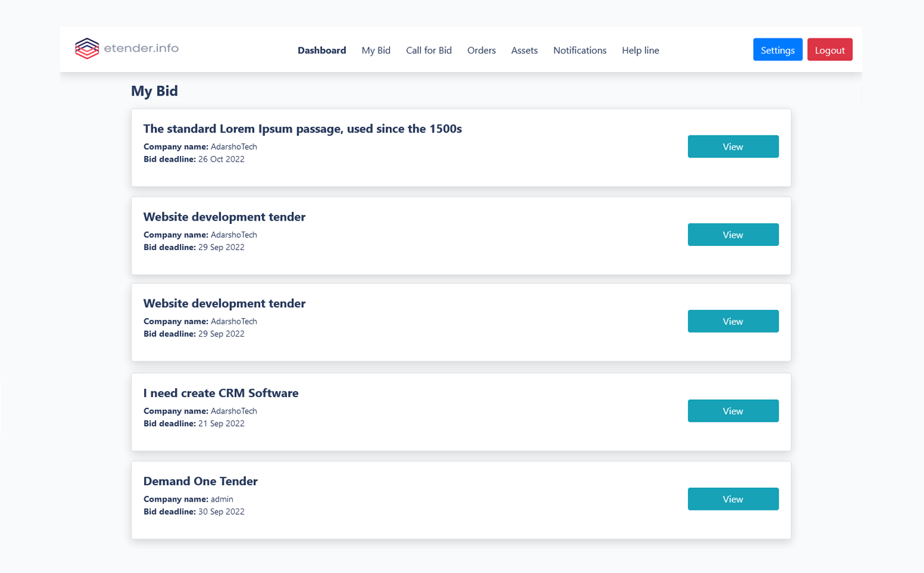This screenshot has height=573, width=924.
Task: Click 'Bid deadline:' label in CRM Software card
Action: 170,423
